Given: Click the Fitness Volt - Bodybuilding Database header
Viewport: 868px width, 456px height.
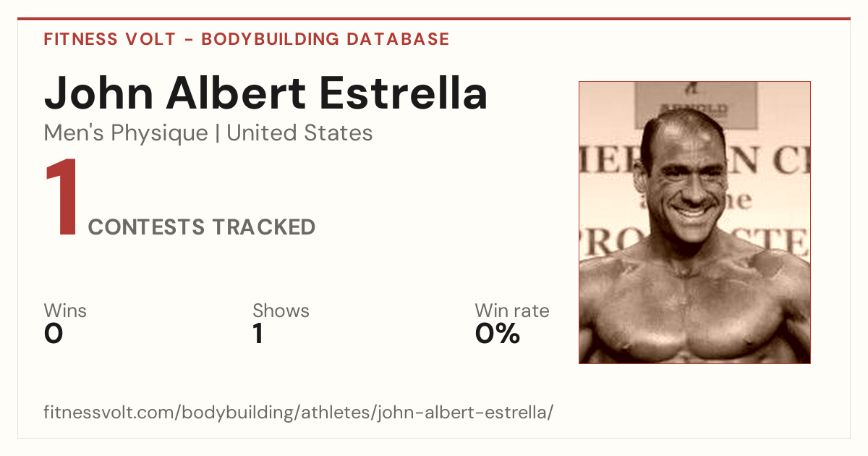Looking at the screenshot, I should 247,39.
